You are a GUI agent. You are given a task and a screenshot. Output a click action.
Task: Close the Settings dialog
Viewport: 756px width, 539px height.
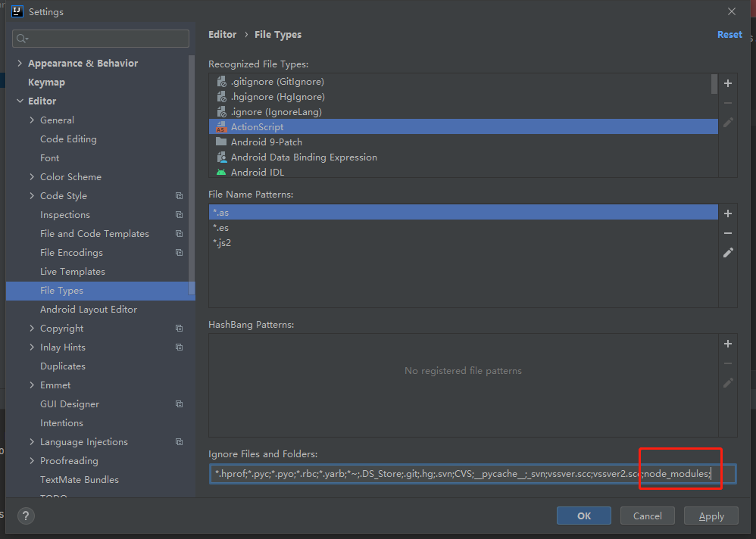tap(732, 11)
